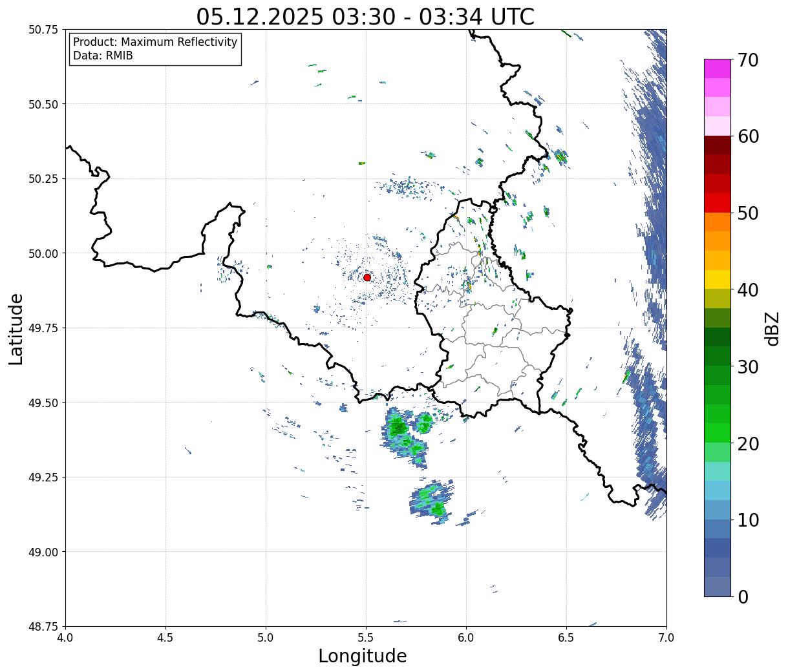Click the longitude tick label 6.5

point(566,638)
